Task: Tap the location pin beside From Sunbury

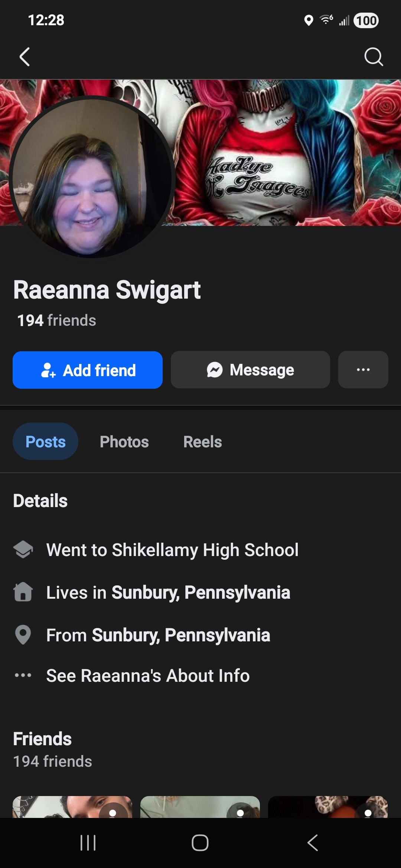Action: pyautogui.click(x=23, y=635)
